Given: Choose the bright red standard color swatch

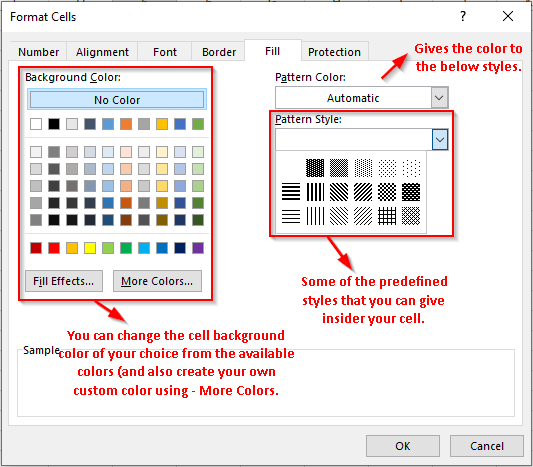Looking at the screenshot, I should (54, 248).
